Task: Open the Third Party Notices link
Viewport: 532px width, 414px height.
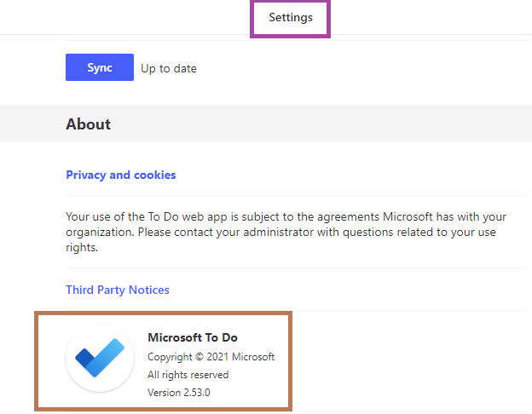Action: (118, 290)
